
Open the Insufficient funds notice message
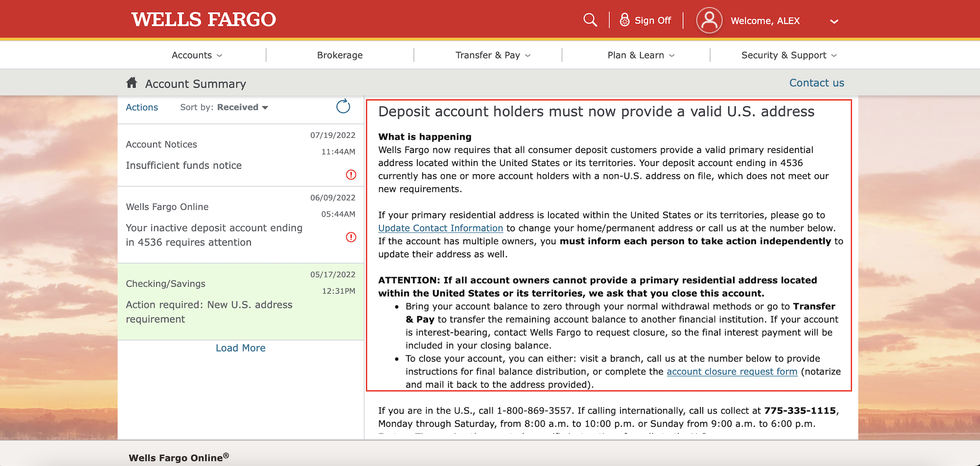240,155
